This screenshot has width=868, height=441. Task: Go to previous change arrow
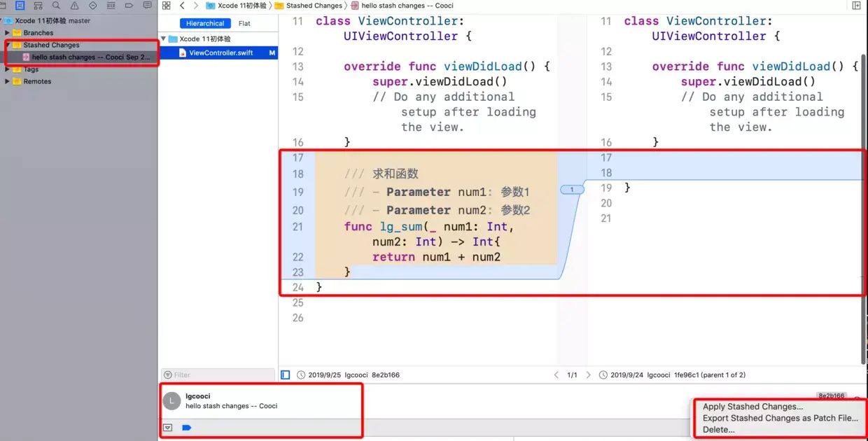(x=556, y=375)
